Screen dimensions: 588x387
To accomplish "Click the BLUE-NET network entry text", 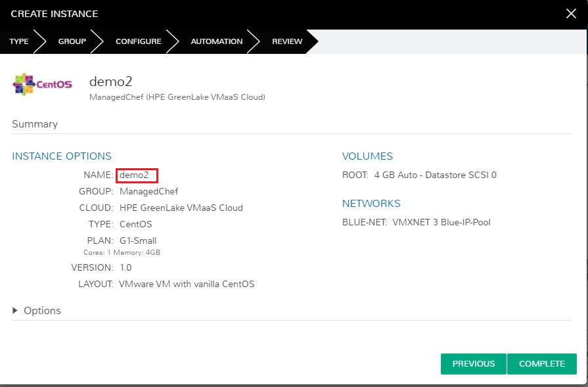I will (417, 222).
